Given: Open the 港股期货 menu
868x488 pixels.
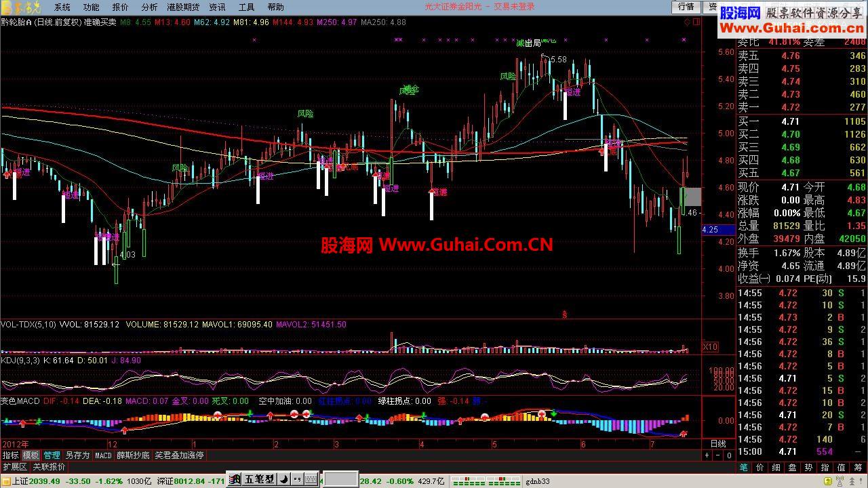Looking at the screenshot, I should (183, 7).
